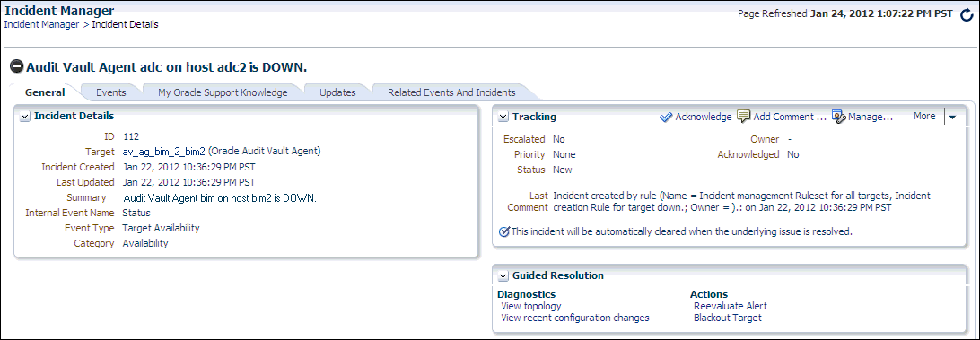Click the auto-clear info icon
The height and width of the screenshot is (340, 980).
point(504,231)
